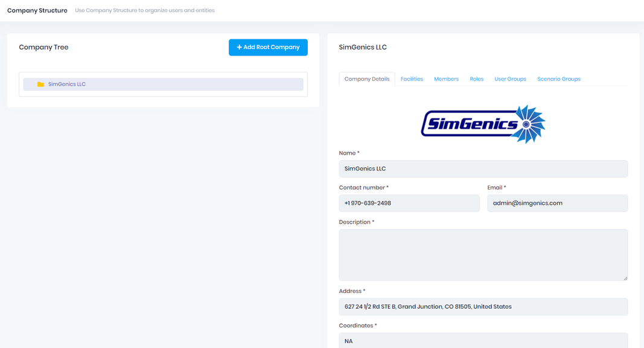Open the Members tab
The width and height of the screenshot is (644, 348).
(x=446, y=79)
